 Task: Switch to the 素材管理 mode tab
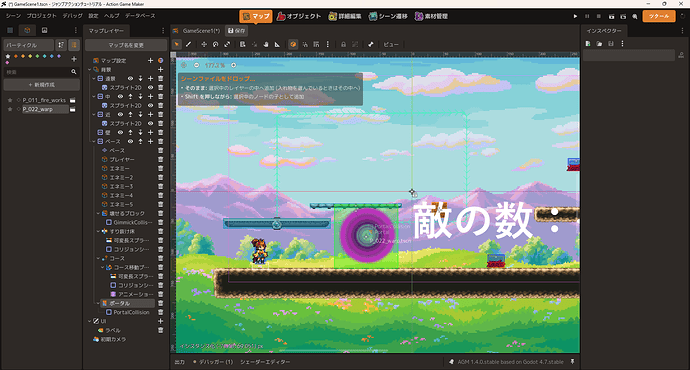pos(431,16)
